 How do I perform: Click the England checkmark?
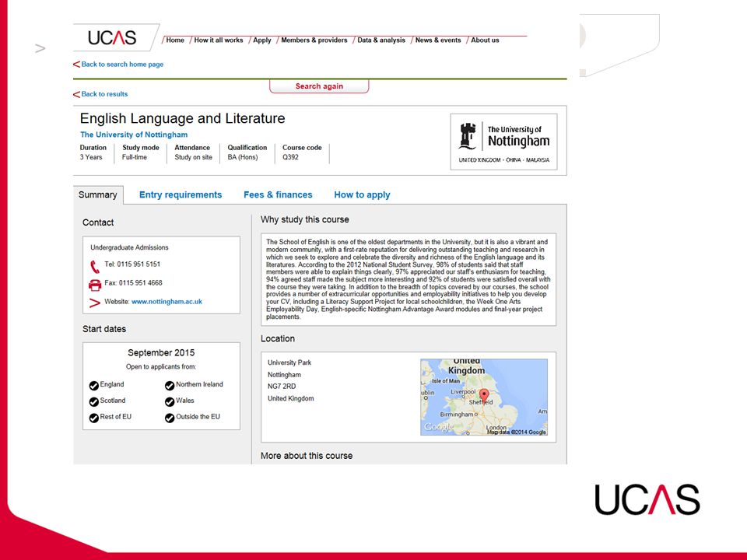94,385
